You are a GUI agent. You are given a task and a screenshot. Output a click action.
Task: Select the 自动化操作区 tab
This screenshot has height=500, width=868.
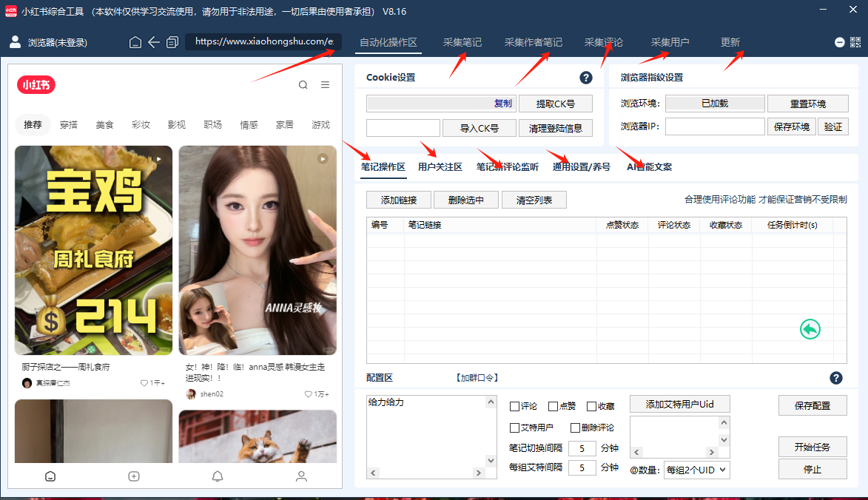pos(388,43)
